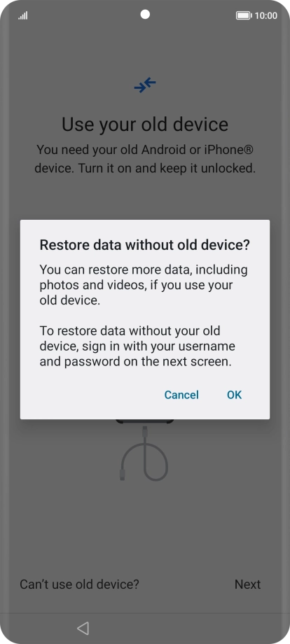The height and width of the screenshot is (644, 290).
Task: Tap the dimmed Next button
Action: tap(248, 584)
